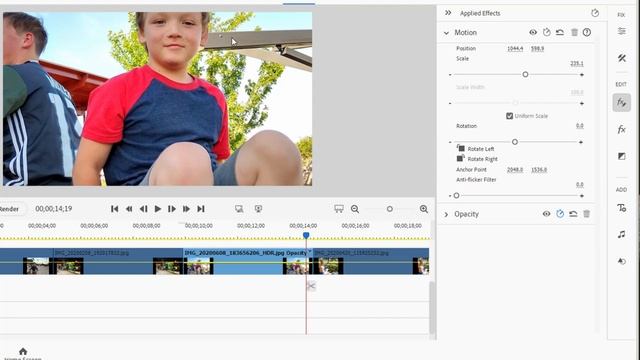
Task: Expand the Opacity effect section
Action: 446,214
